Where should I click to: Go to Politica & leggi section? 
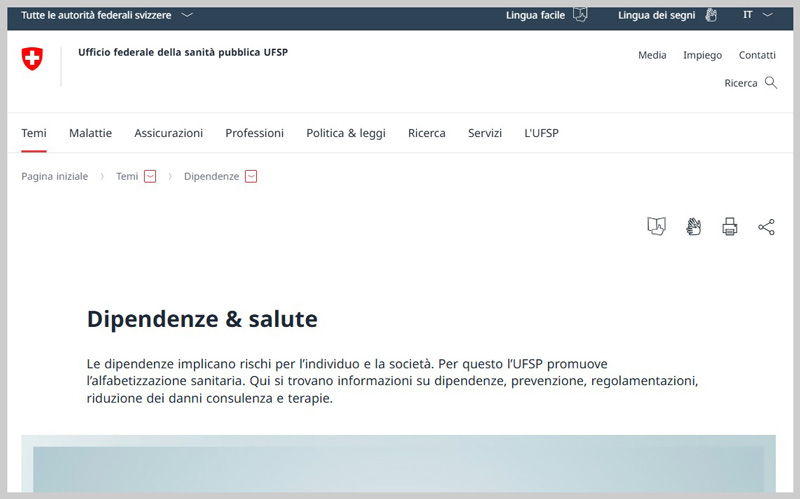click(345, 133)
